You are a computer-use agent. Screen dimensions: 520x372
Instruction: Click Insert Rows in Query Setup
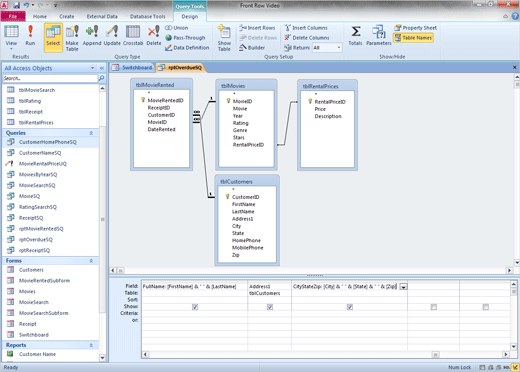pos(257,28)
